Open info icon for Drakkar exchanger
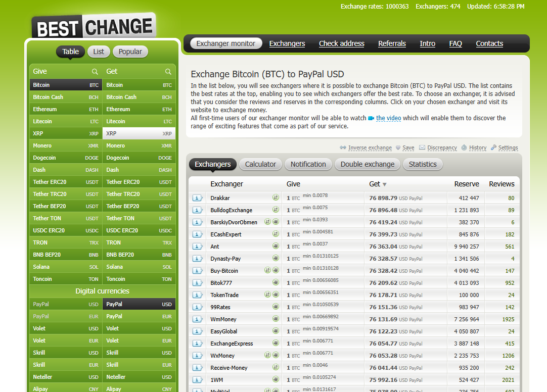Screen dimensions: 547x392 point(197,198)
